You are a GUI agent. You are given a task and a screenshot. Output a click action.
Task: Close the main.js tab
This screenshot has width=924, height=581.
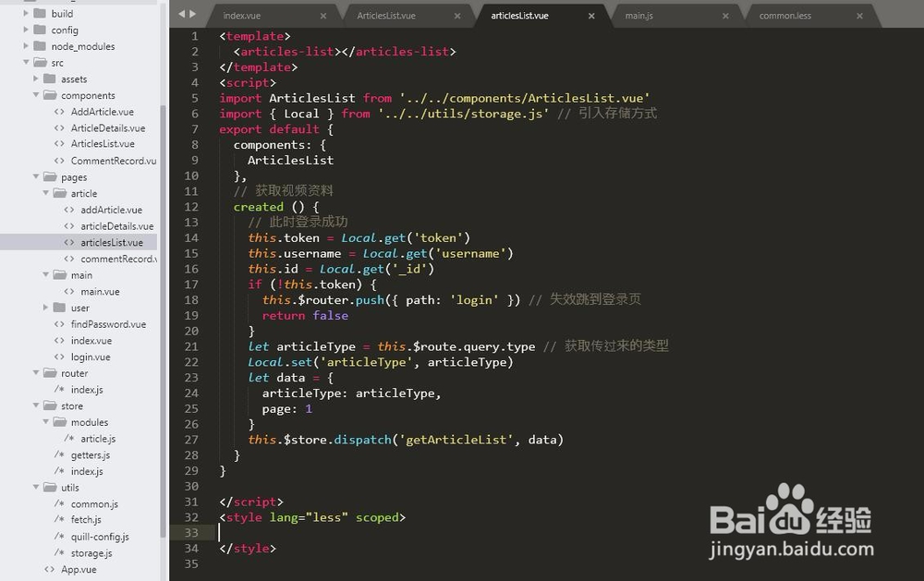coord(725,16)
